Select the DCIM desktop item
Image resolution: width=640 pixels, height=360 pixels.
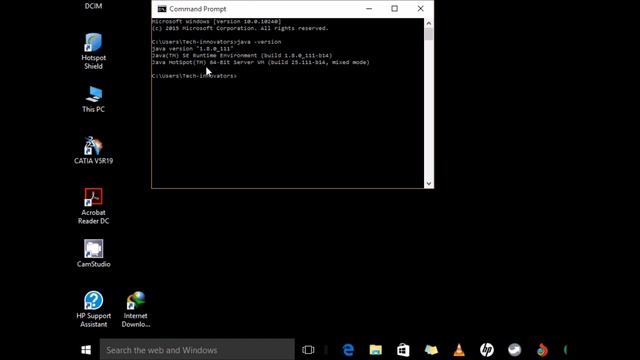point(93,6)
